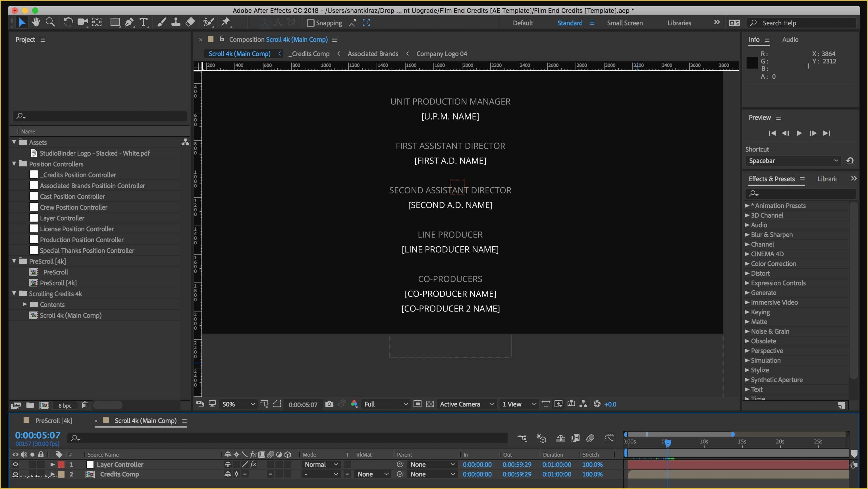868x489 pixels.
Task: Select resolution dropdown showing Full
Action: point(384,404)
